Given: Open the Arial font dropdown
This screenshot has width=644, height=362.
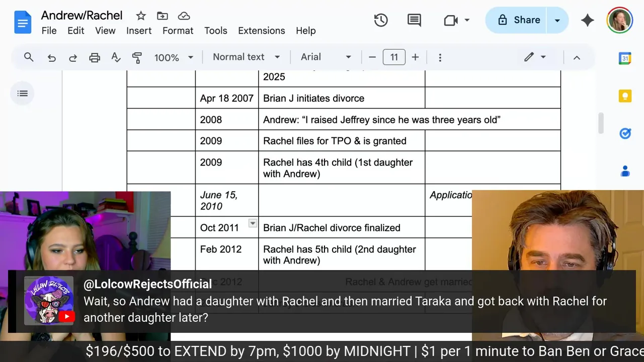Looking at the screenshot, I should click(x=326, y=57).
